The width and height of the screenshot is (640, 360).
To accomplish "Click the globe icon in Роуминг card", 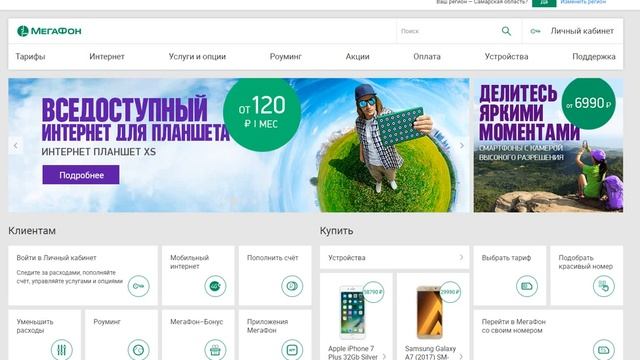I will pyautogui.click(x=138, y=350).
